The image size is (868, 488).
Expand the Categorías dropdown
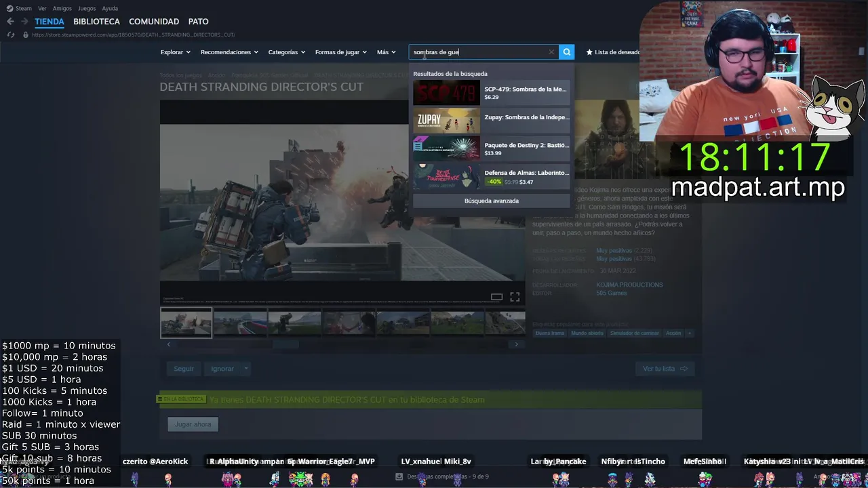click(286, 52)
